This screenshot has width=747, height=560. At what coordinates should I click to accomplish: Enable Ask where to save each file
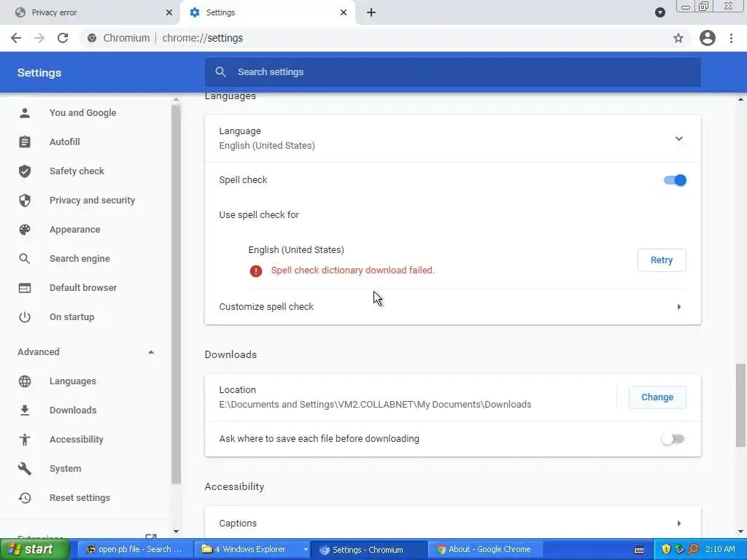[x=673, y=439]
